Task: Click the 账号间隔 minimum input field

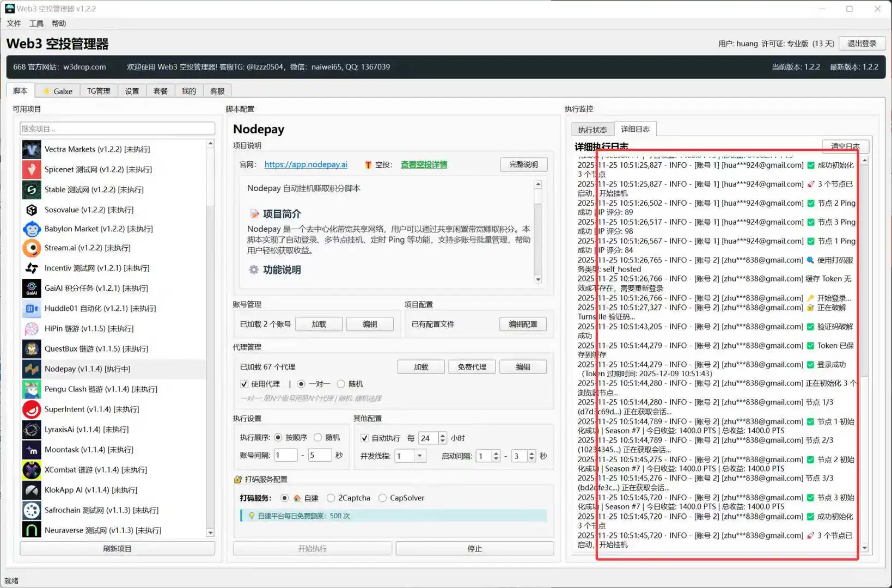Action: pyautogui.click(x=285, y=455)
